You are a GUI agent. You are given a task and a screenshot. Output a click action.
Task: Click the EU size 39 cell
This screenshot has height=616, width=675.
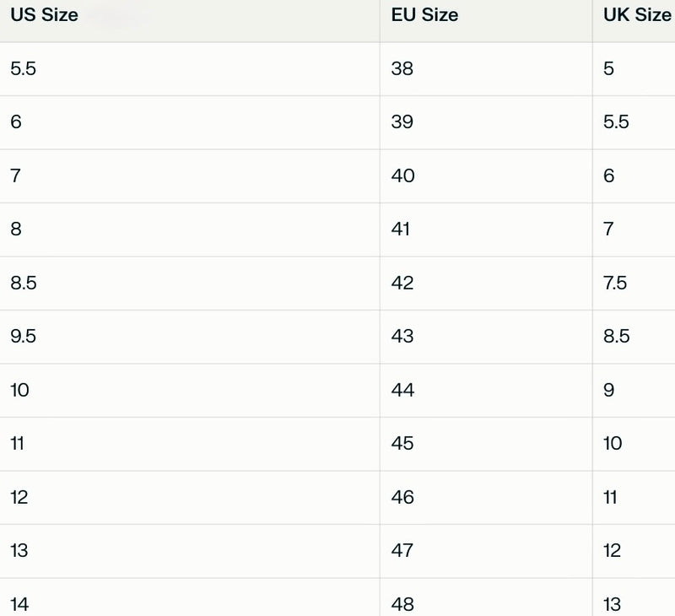(x=402, y=122)
